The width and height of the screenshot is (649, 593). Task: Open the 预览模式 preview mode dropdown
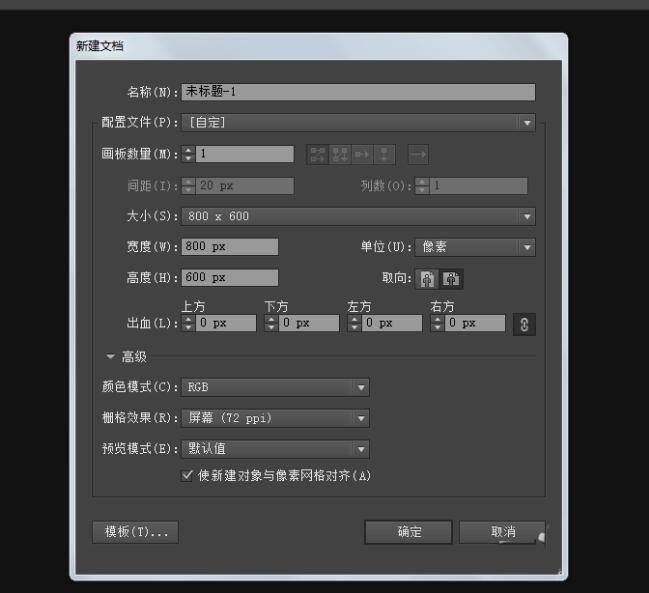pos(275,449)
